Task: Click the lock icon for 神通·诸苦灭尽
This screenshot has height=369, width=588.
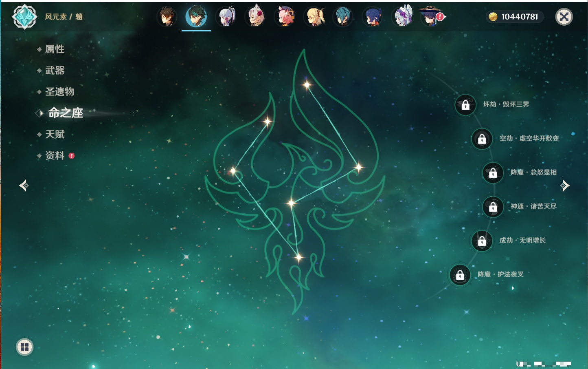Action: 493,207
